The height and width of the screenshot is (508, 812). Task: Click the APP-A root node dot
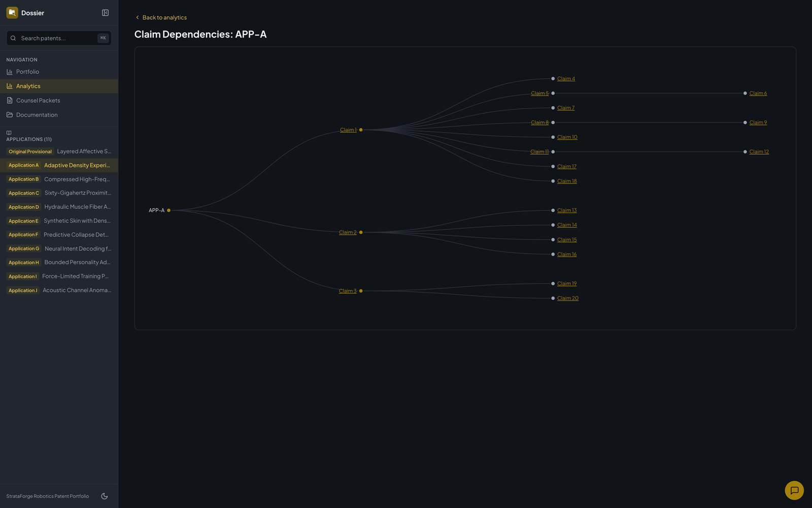coord(168,210)
